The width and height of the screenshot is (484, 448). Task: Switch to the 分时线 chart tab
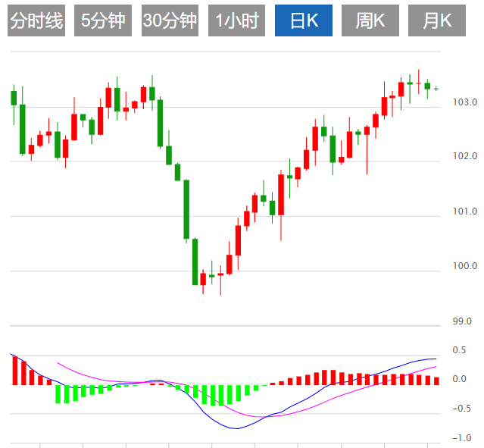(36, 20)
